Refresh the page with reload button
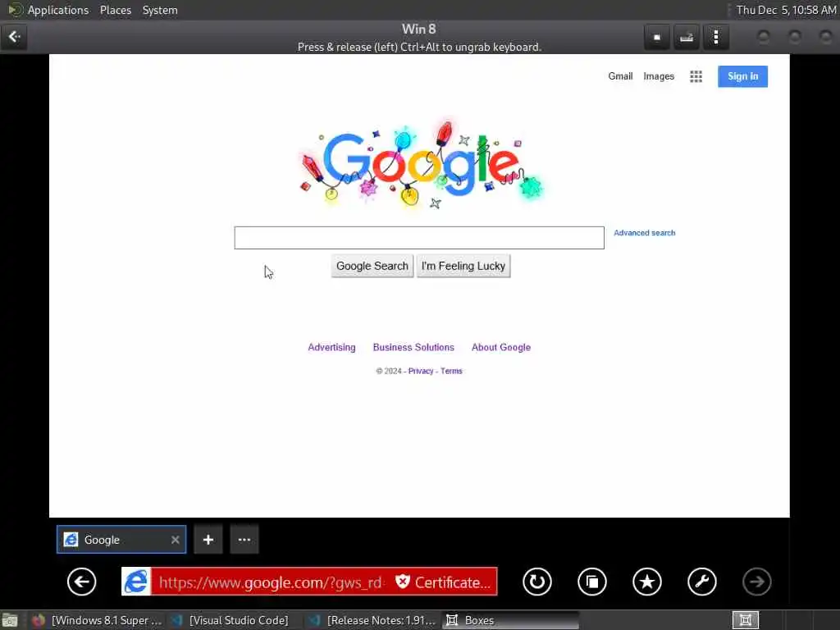This screenshot has width=840, height=630. 536,582
